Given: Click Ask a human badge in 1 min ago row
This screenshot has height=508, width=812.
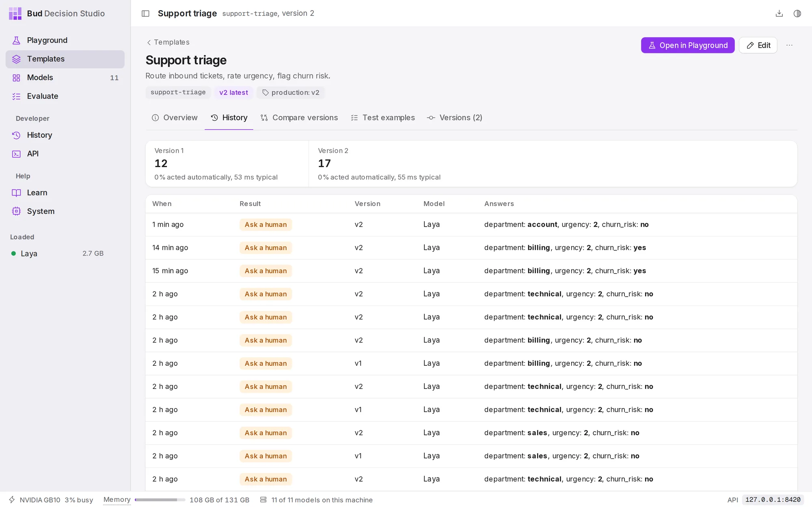Looking at the screenshot, I should [266, 225].
